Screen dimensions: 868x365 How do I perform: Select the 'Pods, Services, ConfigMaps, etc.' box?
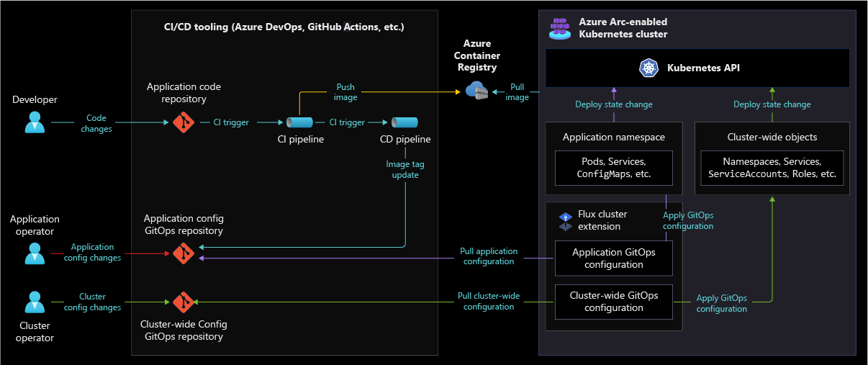click(614, 168)
